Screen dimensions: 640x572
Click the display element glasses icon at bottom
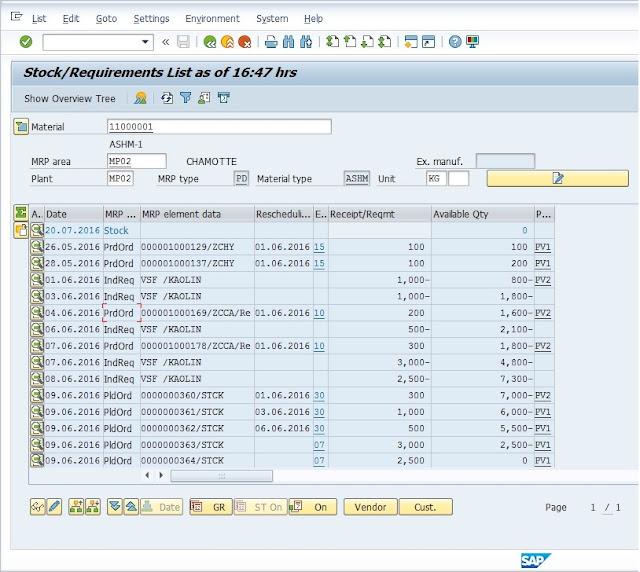pyautogui.click(x=38, y=507)
